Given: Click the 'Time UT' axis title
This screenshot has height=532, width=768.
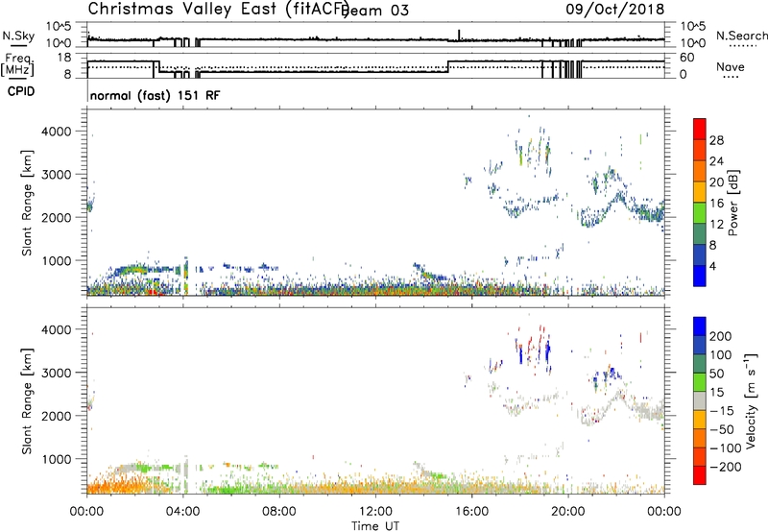Looking at the screenshot, I should (375, 525).
